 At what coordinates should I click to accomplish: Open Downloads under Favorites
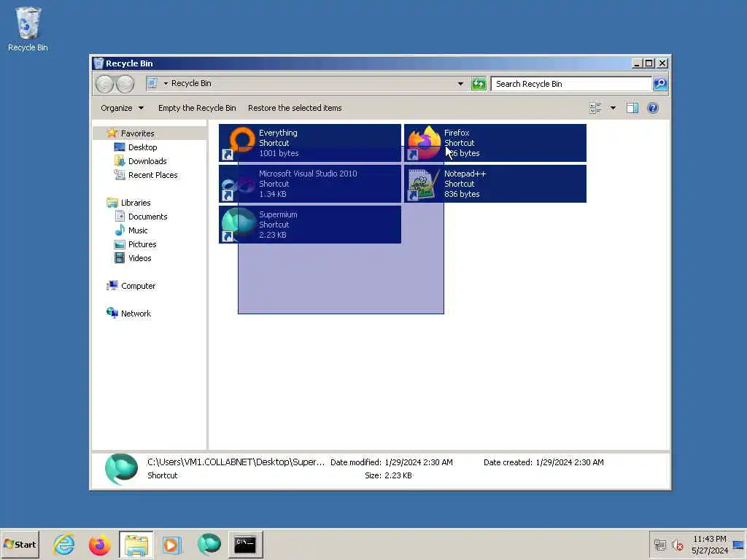coord(147,161)
